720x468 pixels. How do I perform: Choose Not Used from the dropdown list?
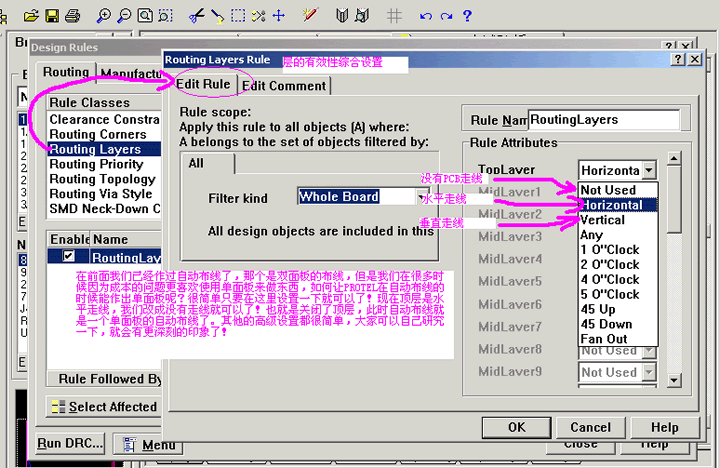(618, 190)
